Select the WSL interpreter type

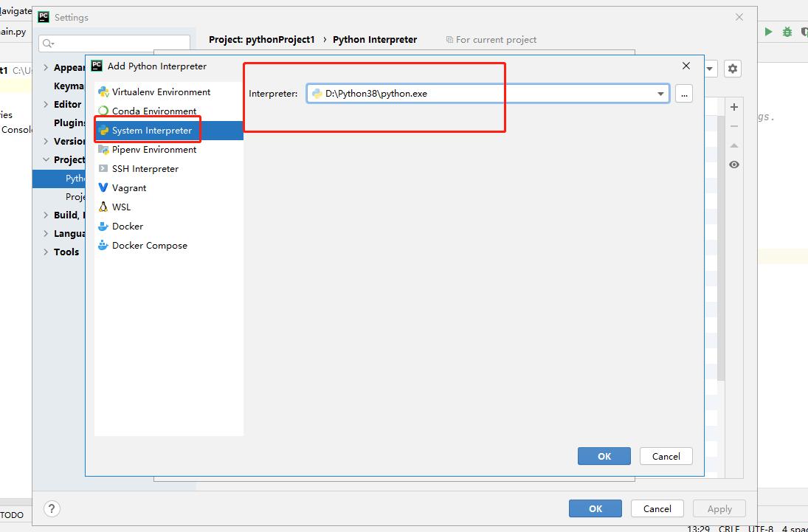tap(120, 207)
